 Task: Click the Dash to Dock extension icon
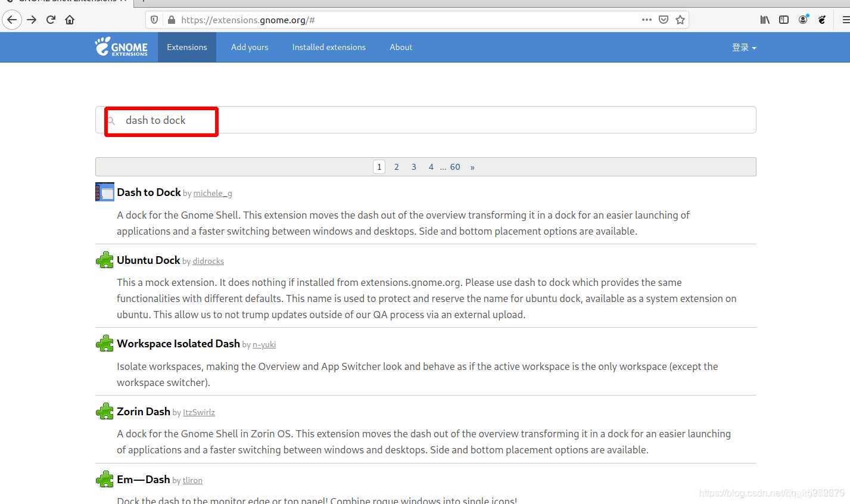click(x=105, y=192)
